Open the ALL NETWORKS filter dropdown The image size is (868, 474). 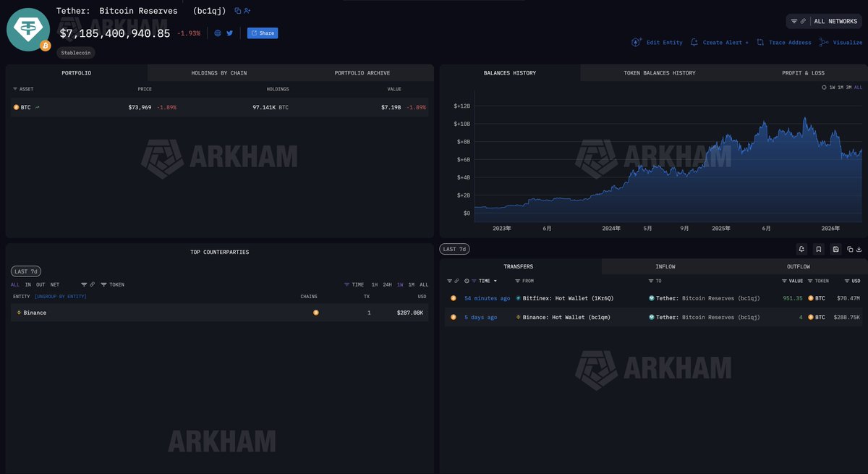point(825,21)
